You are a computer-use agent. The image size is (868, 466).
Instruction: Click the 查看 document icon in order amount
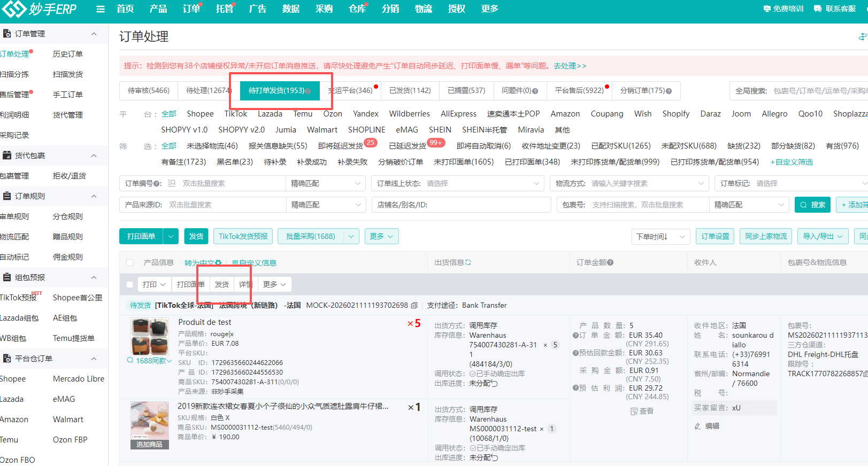point(634,411)
